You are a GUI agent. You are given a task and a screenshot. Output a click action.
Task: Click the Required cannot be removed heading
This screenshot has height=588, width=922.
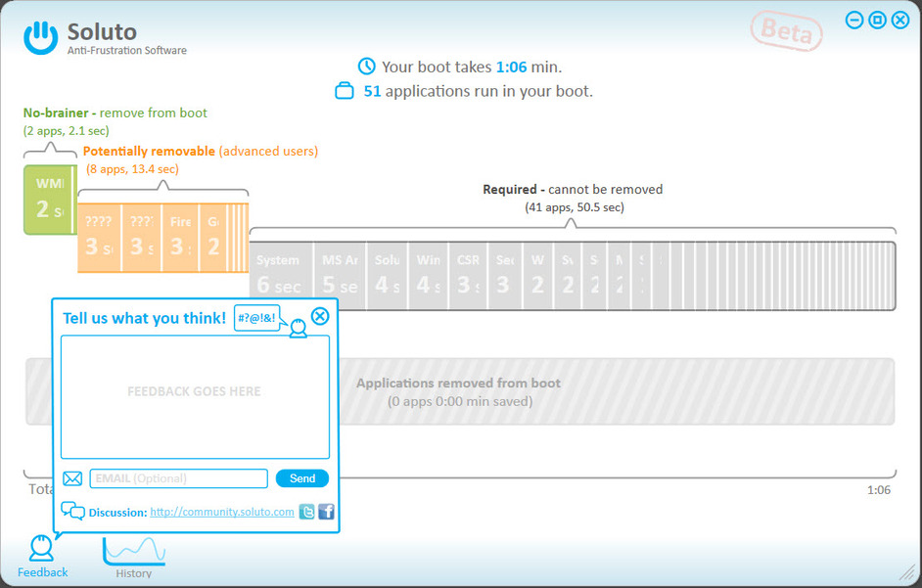(573, 190)
